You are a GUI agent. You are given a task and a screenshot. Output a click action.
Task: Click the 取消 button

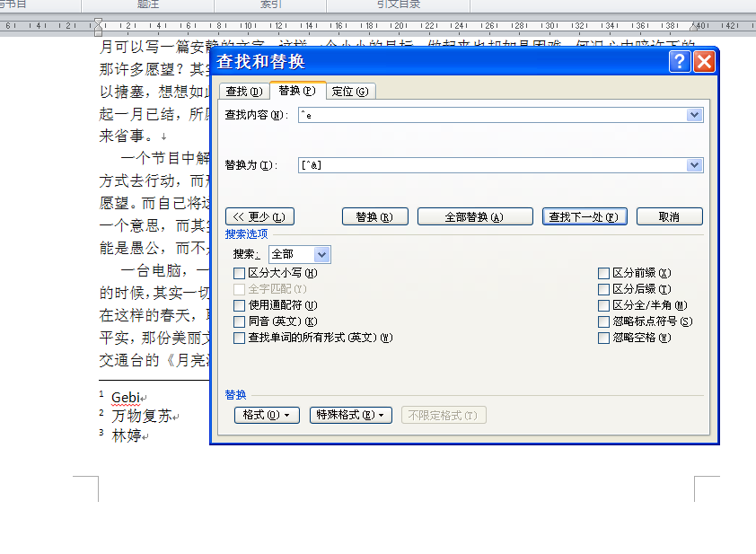click(x=669, y=217)
